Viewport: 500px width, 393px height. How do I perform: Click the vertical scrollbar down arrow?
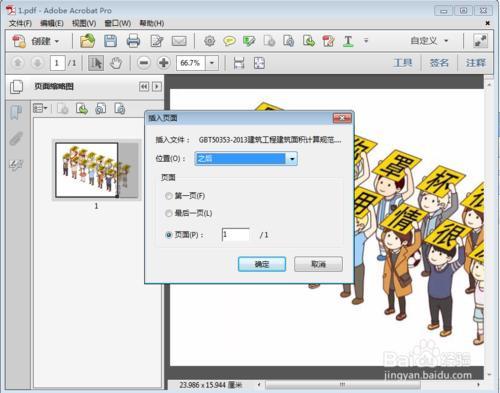(489, 374)
